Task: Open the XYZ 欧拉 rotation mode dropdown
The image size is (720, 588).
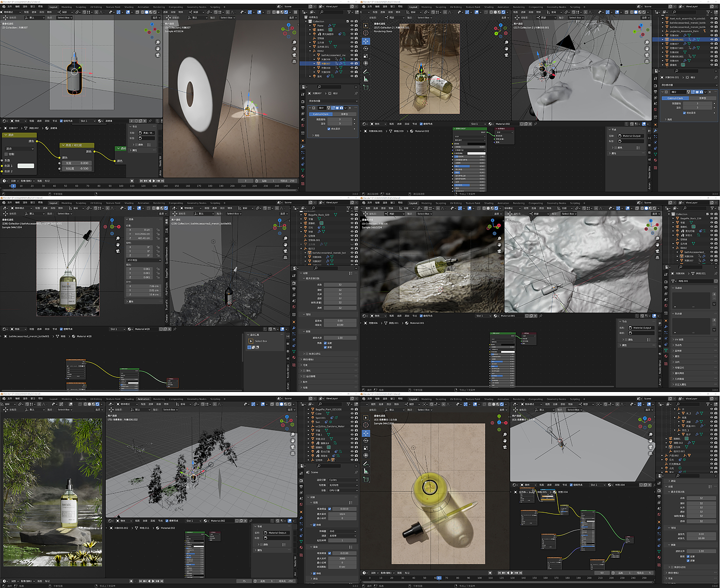Action: [x=143, y=260]
